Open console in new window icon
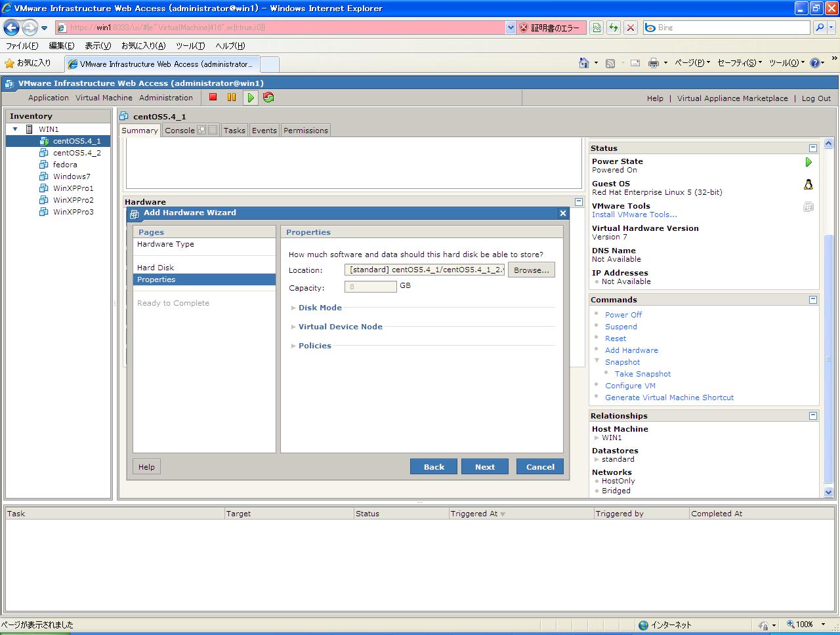 click(x=201, y=130)
